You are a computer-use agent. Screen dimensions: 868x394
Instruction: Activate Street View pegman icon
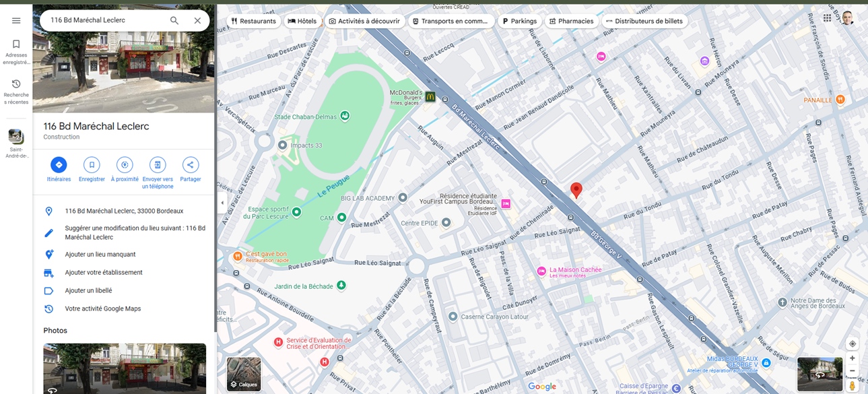[852, 386]
